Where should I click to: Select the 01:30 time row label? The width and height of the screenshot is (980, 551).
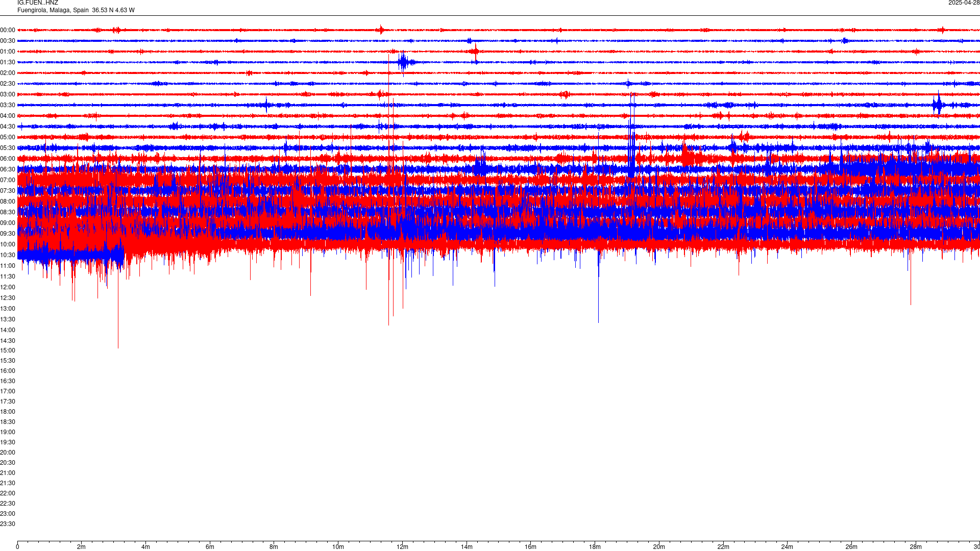pyautogui.click(x=8, y=62)
